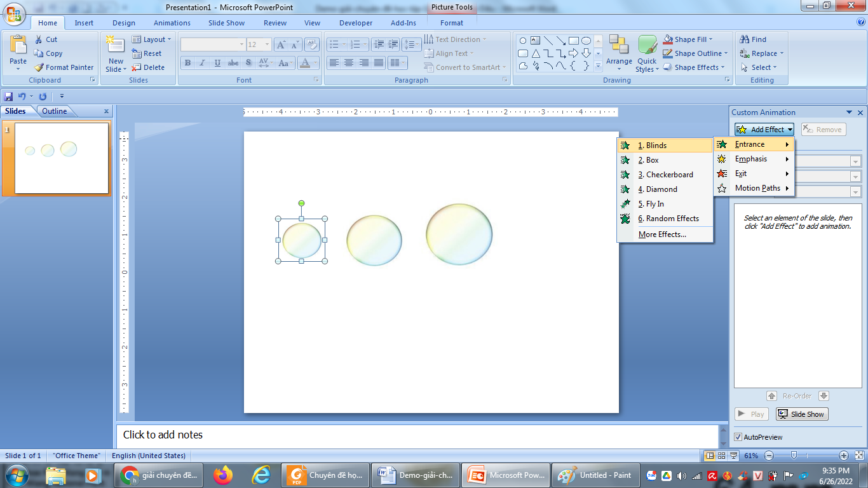Uncheck the AutoPreview checkbox
The height and width of the screenshot is (488, 868).
(x=738, y=437)
